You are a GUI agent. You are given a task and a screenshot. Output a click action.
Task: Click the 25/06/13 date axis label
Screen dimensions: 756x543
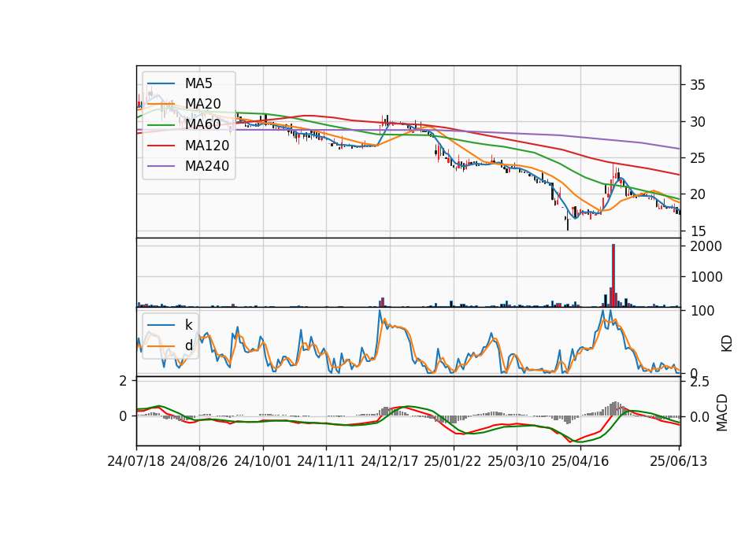coord(678,461)
